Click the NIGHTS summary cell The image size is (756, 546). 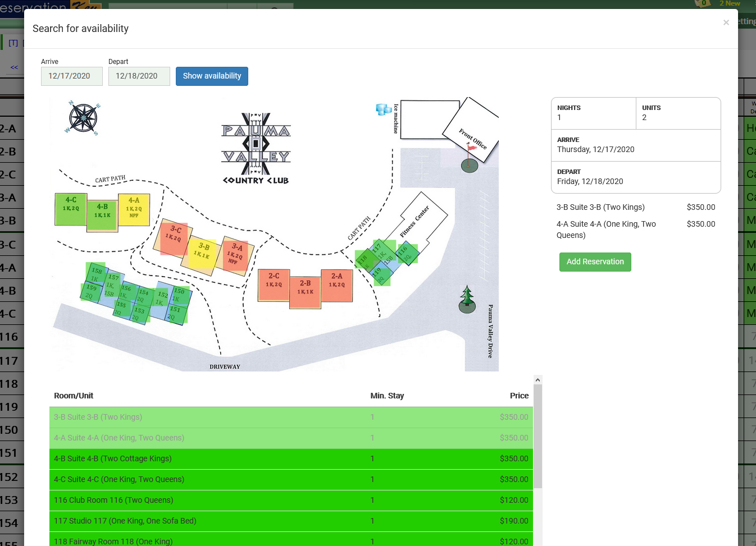[x=594, y=113]
